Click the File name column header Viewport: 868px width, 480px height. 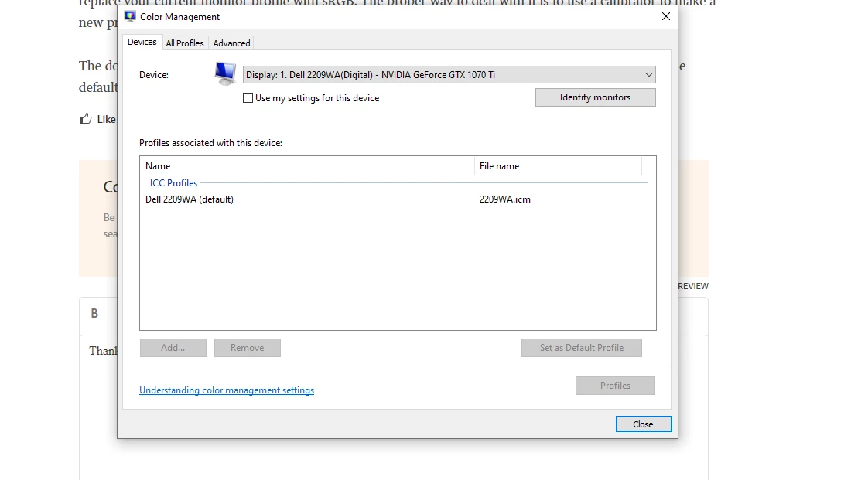point(558,166)
